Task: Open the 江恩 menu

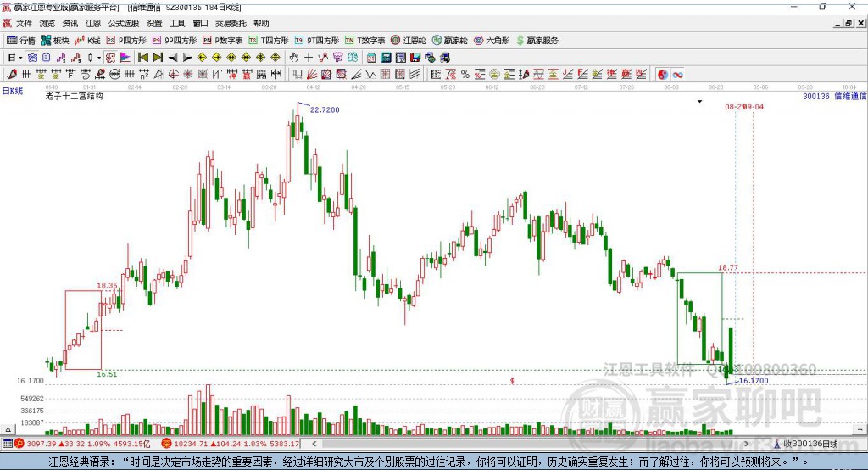Action: tap(93, 23)
